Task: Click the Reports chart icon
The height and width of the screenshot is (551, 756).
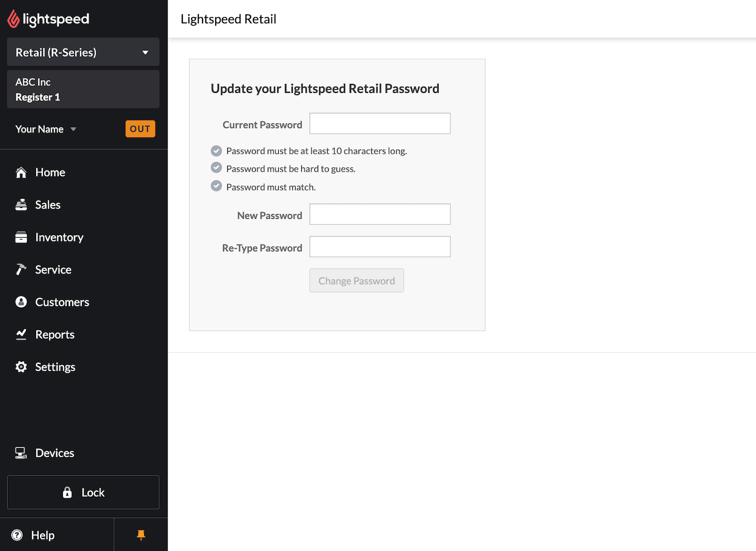Action: coord(21,334)
